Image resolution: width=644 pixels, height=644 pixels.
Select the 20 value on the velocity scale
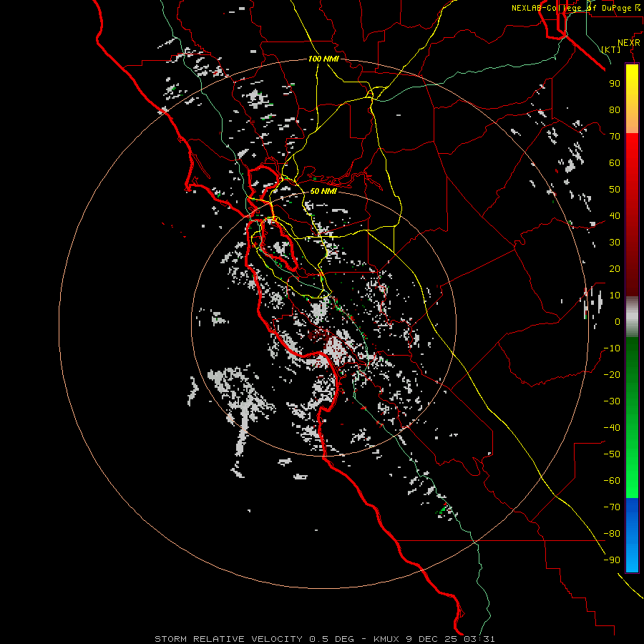coord(615,268)
